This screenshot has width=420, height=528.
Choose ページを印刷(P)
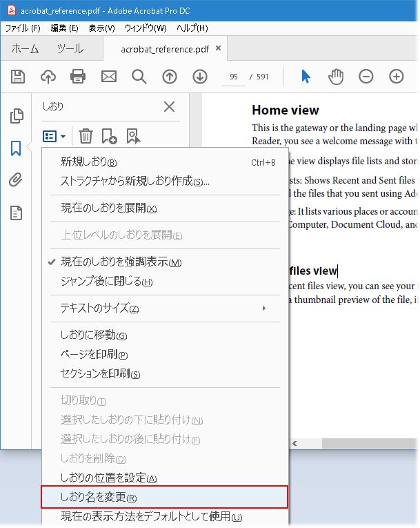point(165,354)
